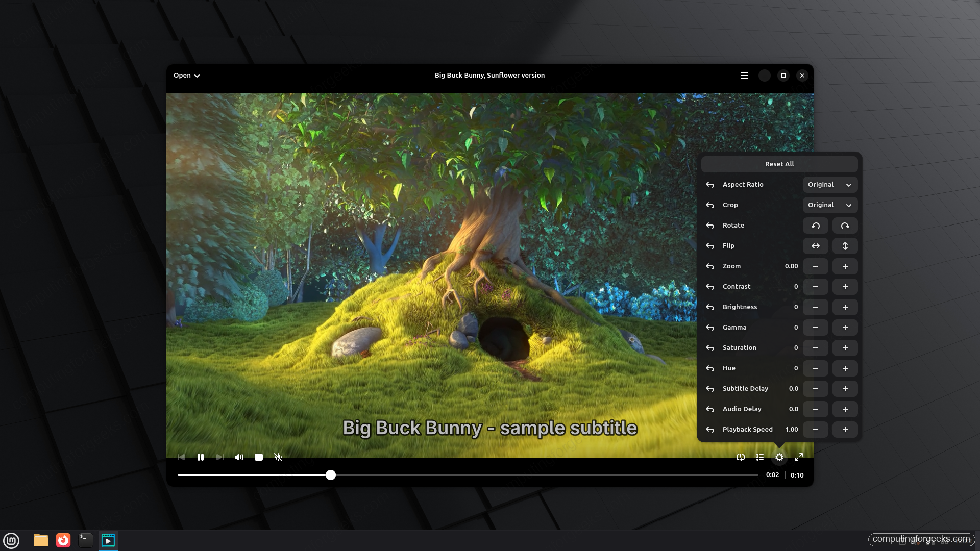This screenshot has height=551, width=980.
Task: Open the Crop dropdown
Action: point(830,205)
